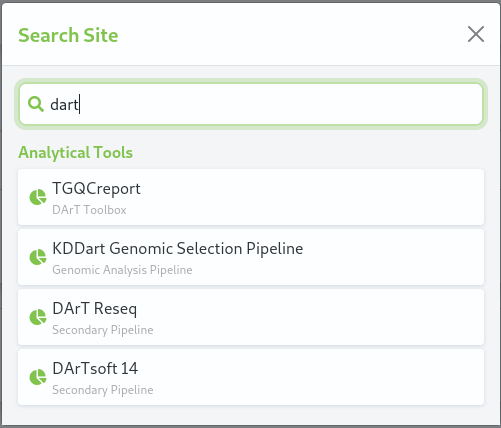The width and height of the screenshot is (501, 428).
Task: Click 'Secondary Pipeline' under DArT Reseq
Action: coord(103,330)
